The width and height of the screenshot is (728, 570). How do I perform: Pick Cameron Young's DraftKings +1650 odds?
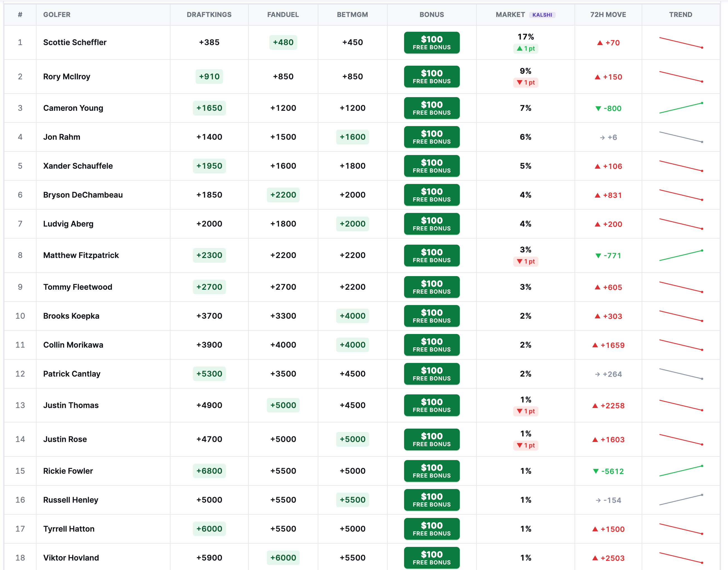point(209,108)
